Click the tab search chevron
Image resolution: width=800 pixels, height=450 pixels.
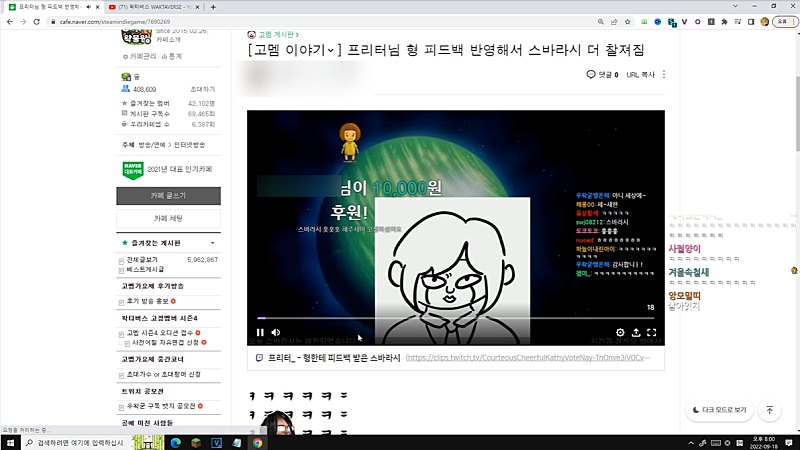click(x=735, y=6)
